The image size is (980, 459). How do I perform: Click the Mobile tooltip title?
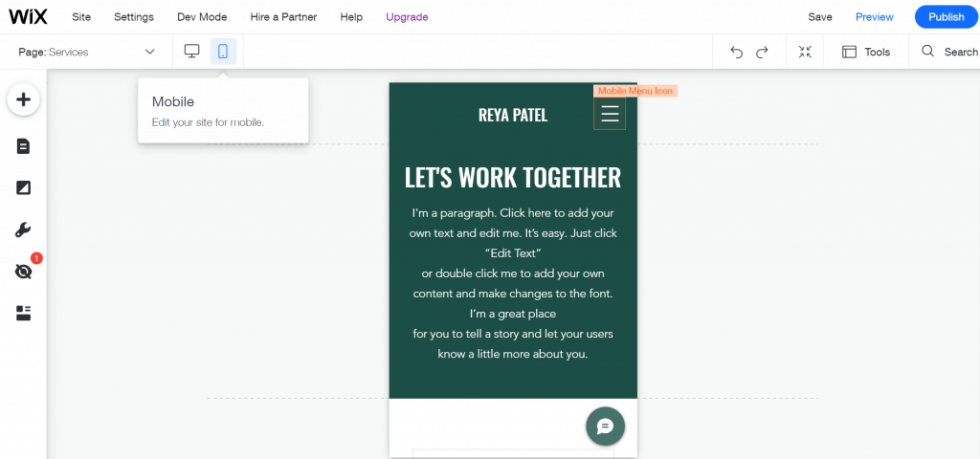click(173, 101)
